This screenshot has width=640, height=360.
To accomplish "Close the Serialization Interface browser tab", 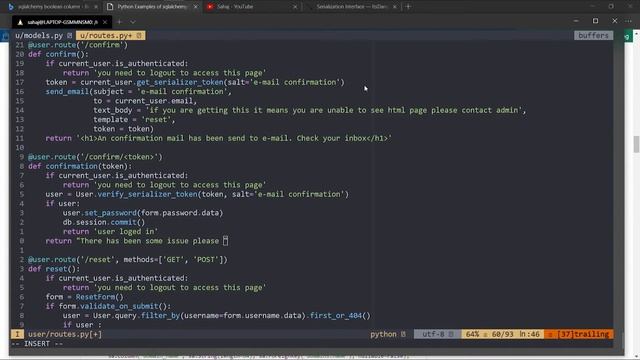I will tap(395, 7).
